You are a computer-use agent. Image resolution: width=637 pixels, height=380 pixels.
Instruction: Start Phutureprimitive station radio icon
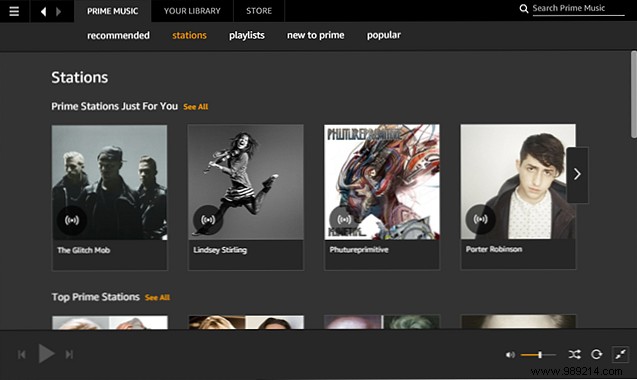pyautogui.click(x=344, y=220)
